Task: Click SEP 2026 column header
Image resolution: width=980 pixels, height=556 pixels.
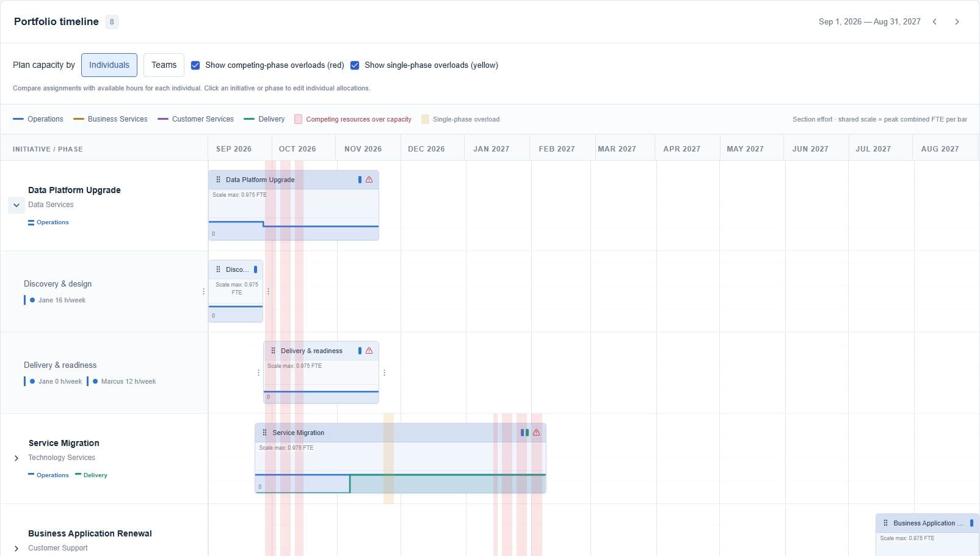Action: [234, 148]
